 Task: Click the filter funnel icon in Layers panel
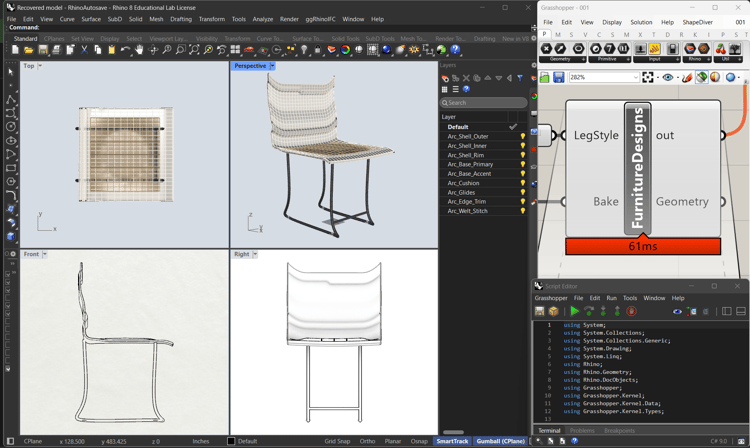pos(520,77)
